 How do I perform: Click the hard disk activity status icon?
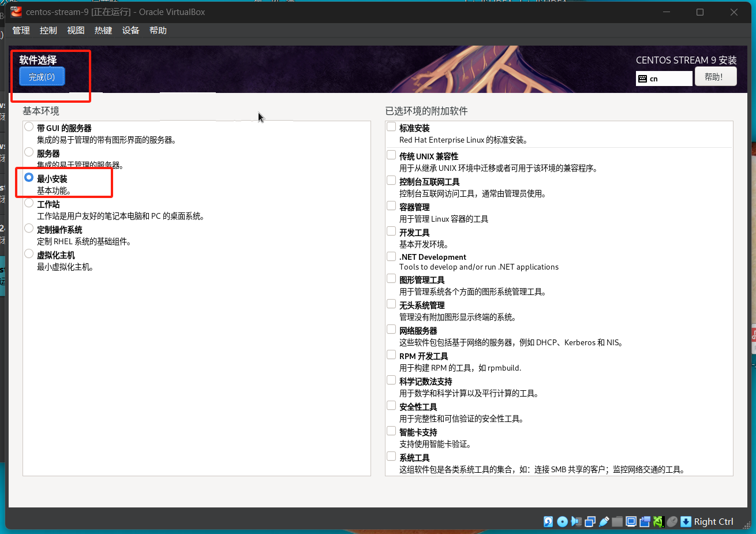click(548, 521)
